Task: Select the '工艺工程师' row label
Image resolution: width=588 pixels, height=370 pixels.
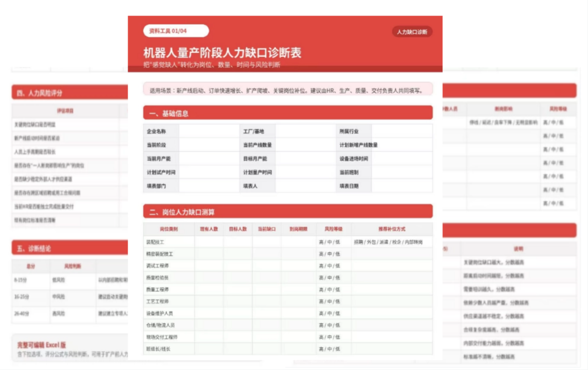Action: (x=158, y=301)
